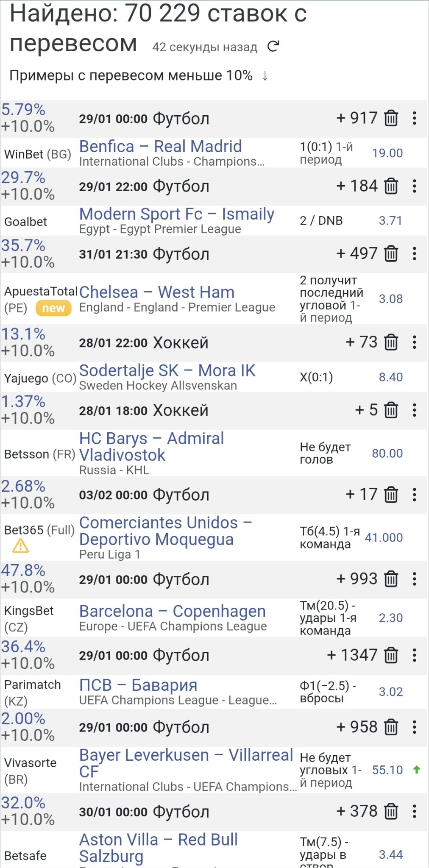429x868 pixels.
Task: Open the Chelsea – West Ham event link
Action: [156, 292]
